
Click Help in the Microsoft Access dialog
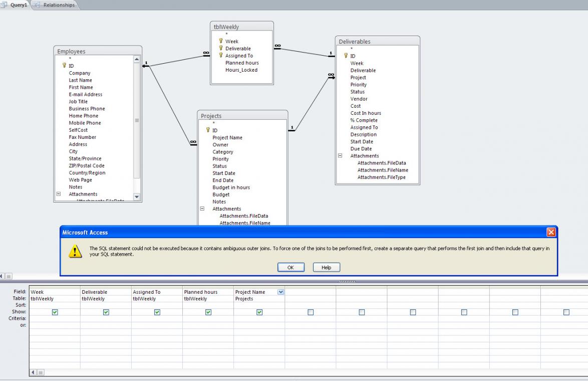point(326,267)
